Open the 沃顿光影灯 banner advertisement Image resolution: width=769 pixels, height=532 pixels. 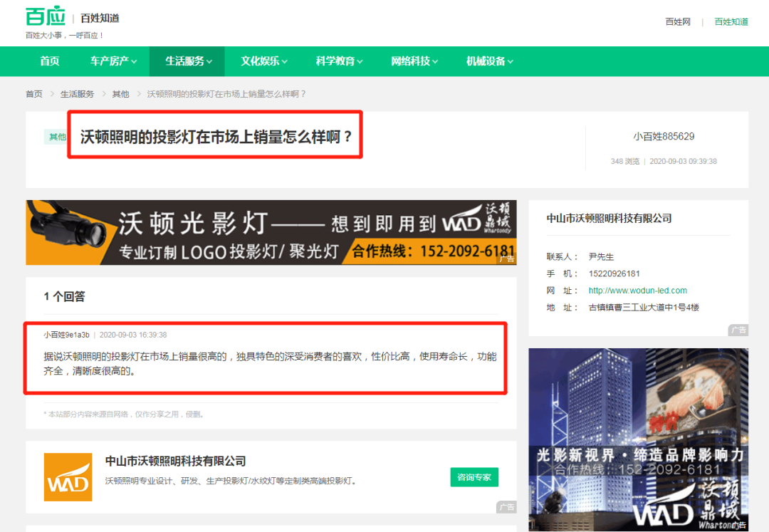point(271,232)
